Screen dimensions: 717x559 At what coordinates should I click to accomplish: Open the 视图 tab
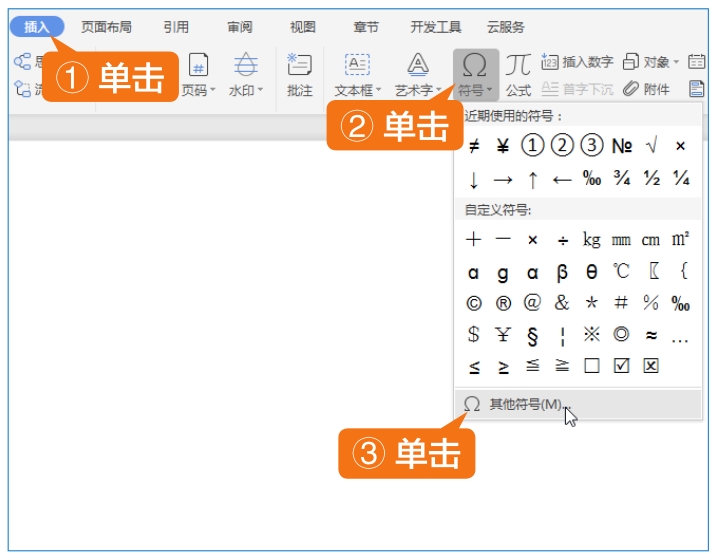pyautogui.click(x=303, y=27)
